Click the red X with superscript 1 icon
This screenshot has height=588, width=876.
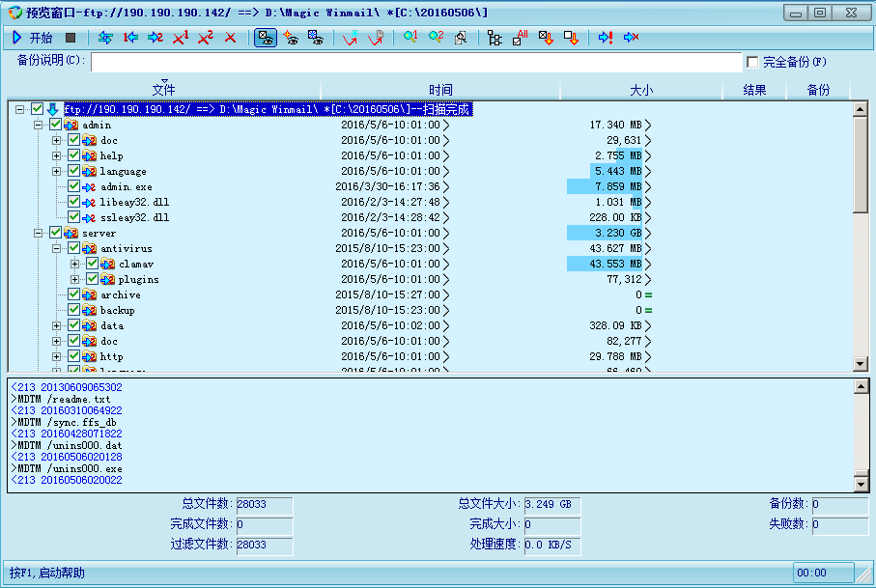pyautogui.click(x=181, y=38)
